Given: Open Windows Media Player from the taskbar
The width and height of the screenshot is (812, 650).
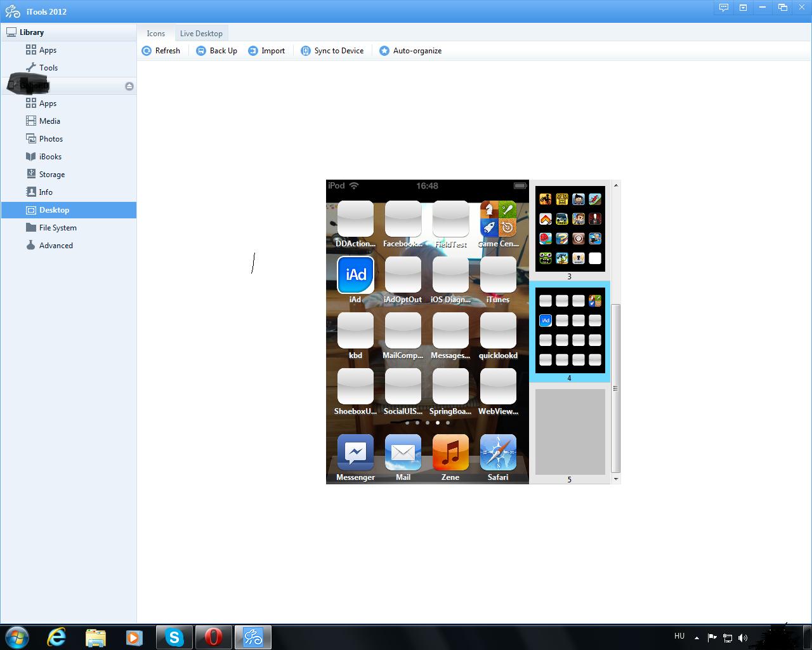Looking at the screenshot, I should pyautogui.click(x=134, y=637).
